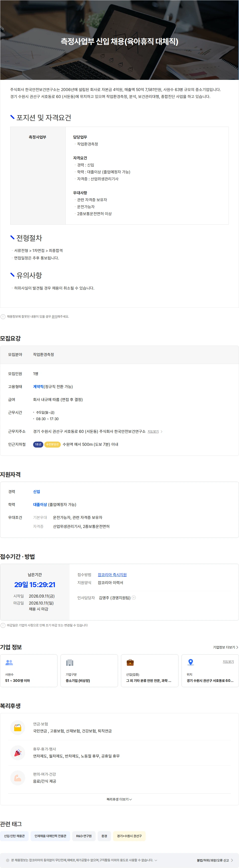This screenshot has height=868, width=239.
Task: Click the grey circle icon before the copyright notice
Action: tap(8, 860)
